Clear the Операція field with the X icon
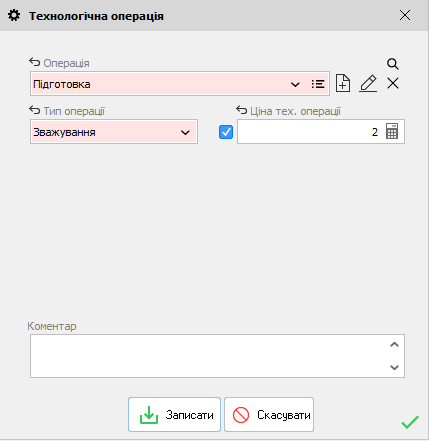This screenshot has height=441, width=429. tap(393, 83)
